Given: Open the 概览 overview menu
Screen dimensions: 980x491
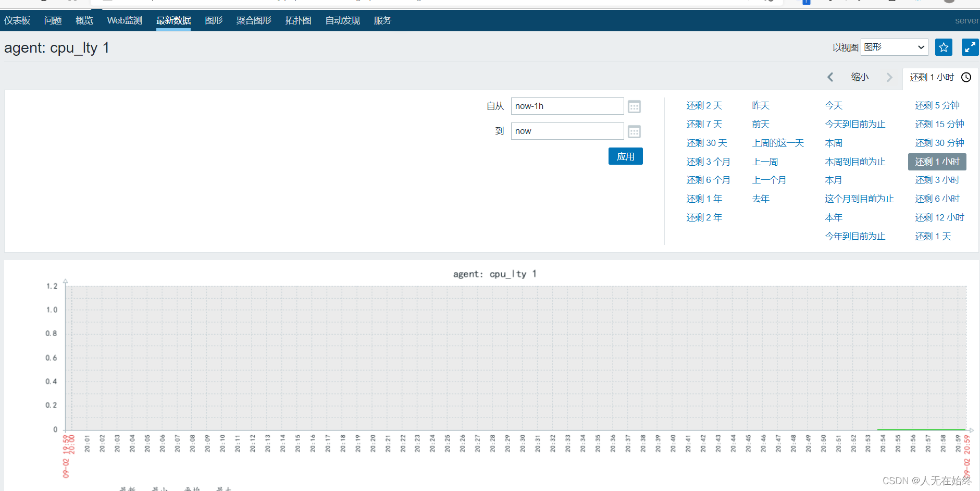Looking at the screenshot, I should click(x=84, y=20).
